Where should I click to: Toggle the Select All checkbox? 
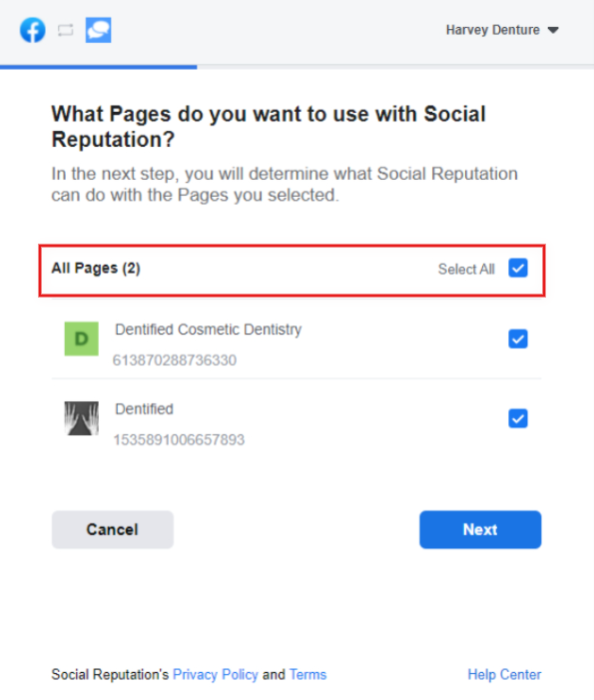tap(518, 269)
